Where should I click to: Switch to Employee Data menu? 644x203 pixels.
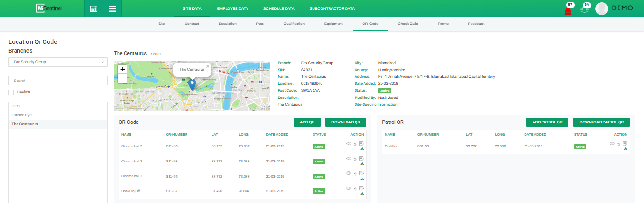point(232,8)
